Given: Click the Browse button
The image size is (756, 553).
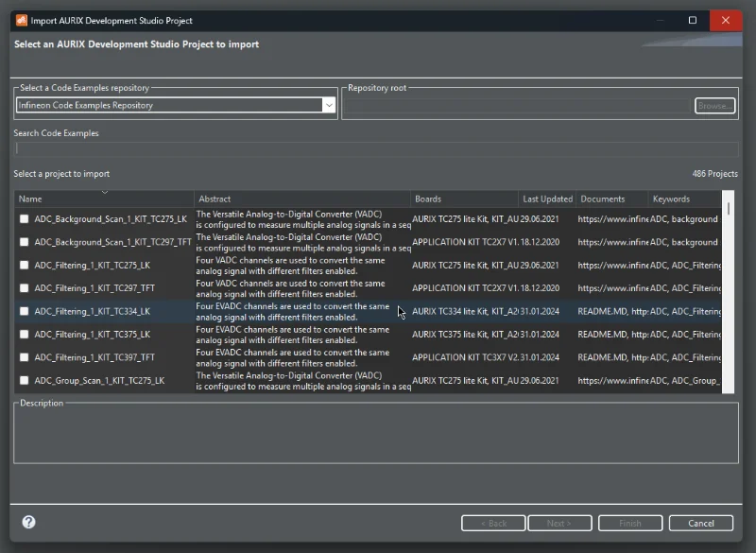Looking at the screenshot, I should (x=714, y=106).
